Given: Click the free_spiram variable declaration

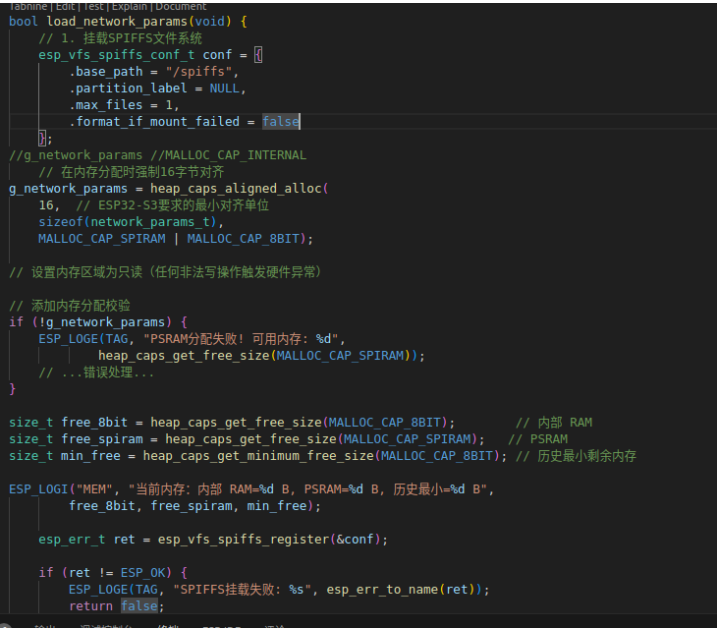Looking at the screenshot, I should point(102,439).
